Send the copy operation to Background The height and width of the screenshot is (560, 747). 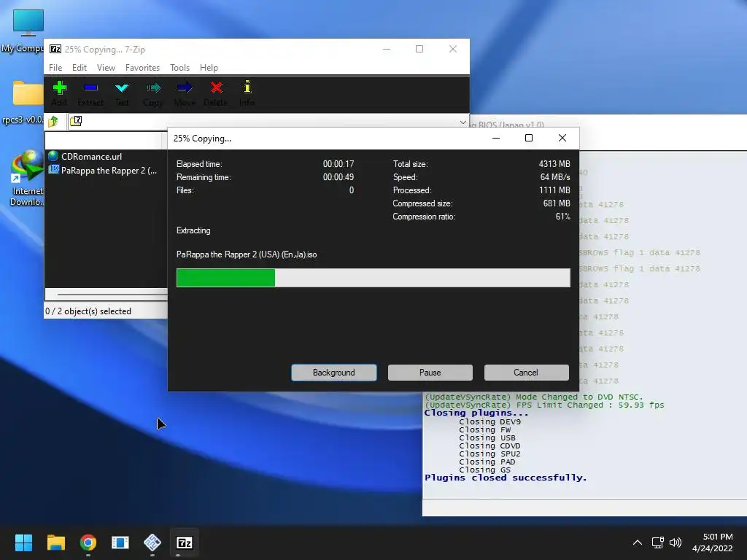point(334,373)
